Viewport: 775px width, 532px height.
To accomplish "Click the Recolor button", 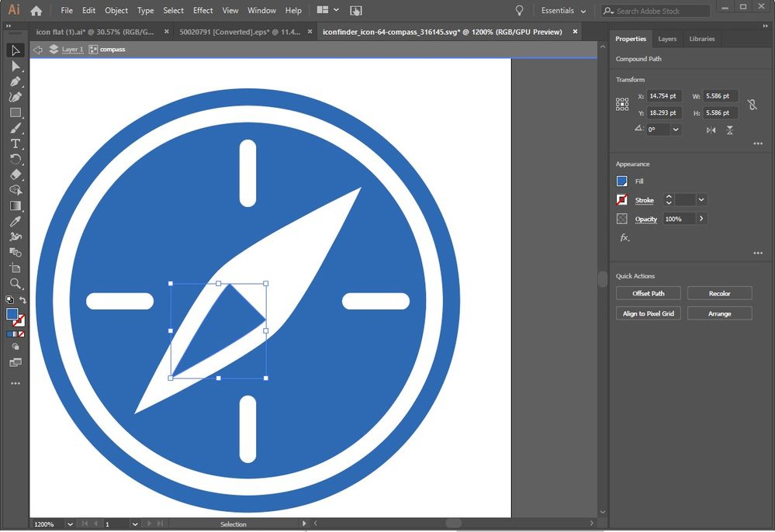I will 720,293.
